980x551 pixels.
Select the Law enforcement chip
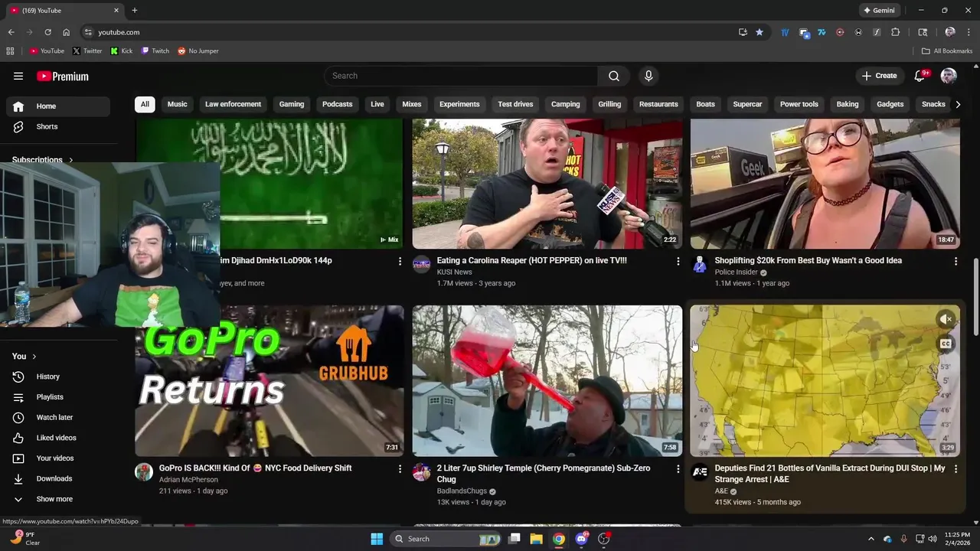coord(234,104)
